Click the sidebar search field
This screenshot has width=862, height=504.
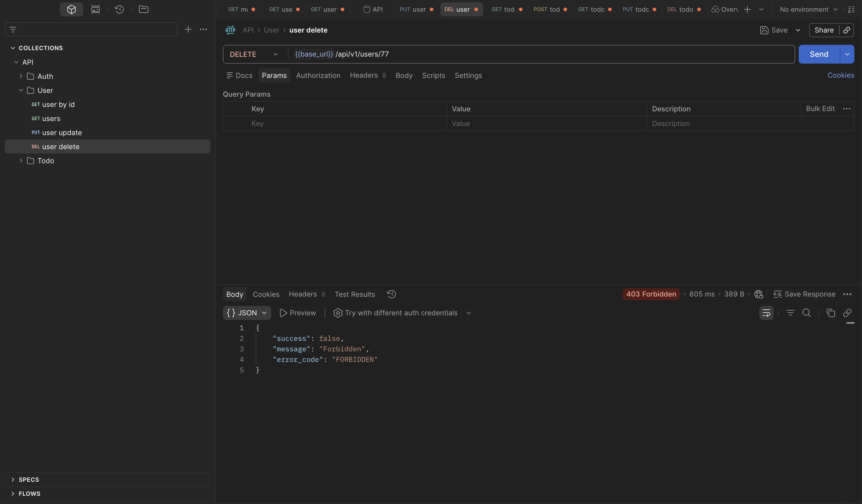(91, 29)
